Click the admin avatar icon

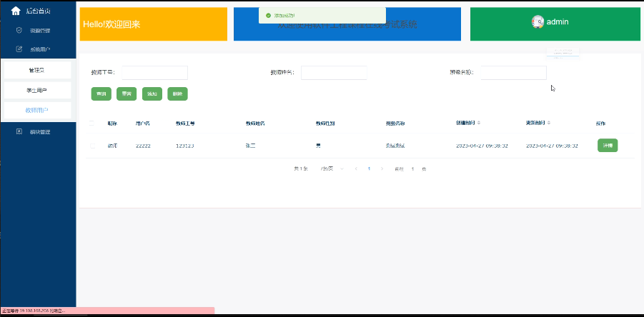(538, 21)
